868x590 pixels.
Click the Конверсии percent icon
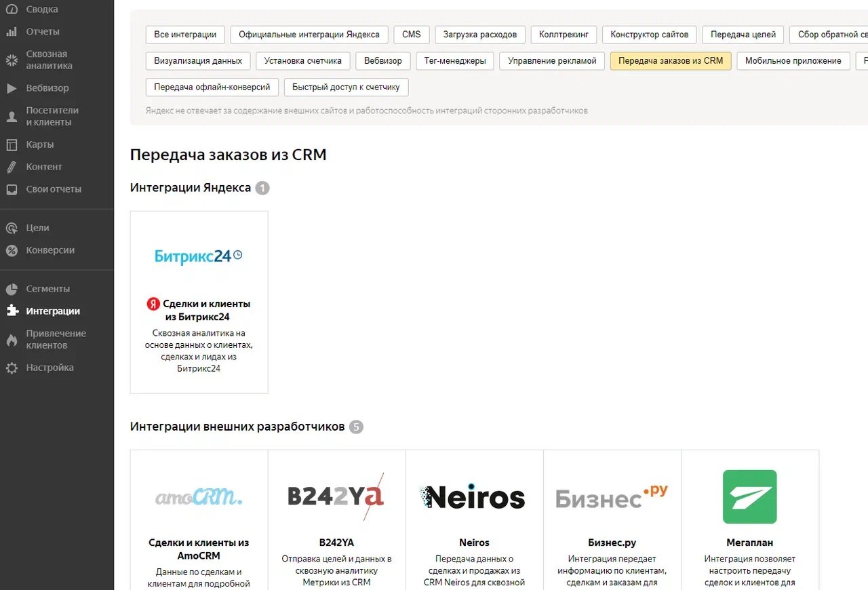(x=12, y=250)
